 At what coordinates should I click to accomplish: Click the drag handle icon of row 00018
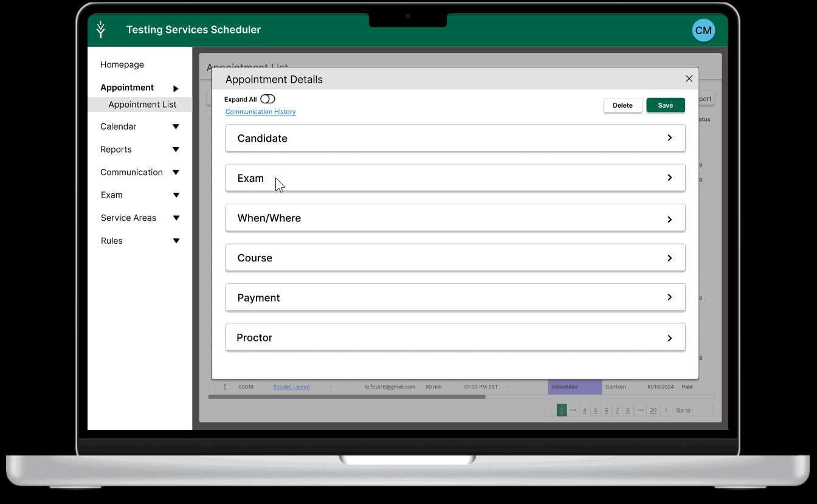[225, 387]
